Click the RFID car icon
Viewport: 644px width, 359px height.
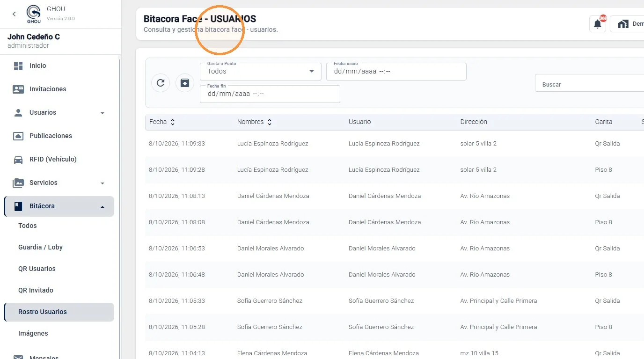point(18,159)
